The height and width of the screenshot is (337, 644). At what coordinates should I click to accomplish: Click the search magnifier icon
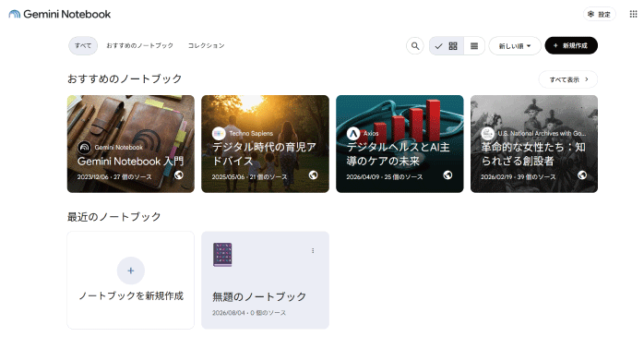coord(415,45)
